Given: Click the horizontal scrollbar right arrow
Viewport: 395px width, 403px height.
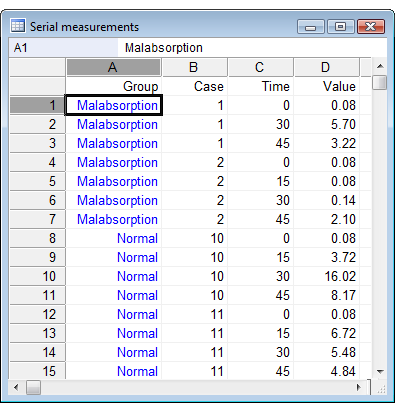Looking at the screenshot, I should click(x=359, y=387).
